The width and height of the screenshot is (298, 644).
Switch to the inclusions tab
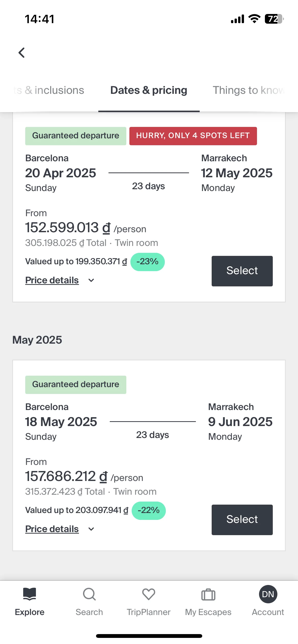pyautogui.click(x=49, y=90)
